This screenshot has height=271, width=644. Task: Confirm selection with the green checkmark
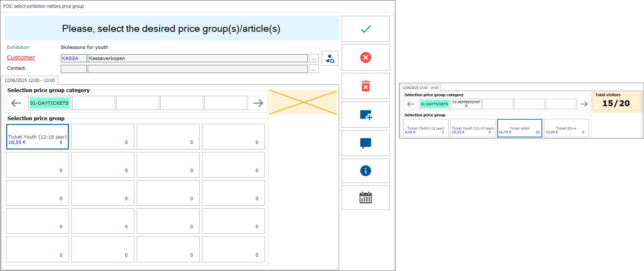[365, 29]
